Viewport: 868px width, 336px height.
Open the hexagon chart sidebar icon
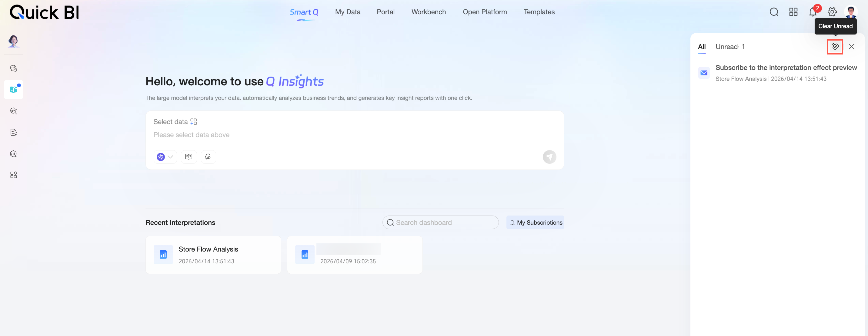[x=13, y=154]
